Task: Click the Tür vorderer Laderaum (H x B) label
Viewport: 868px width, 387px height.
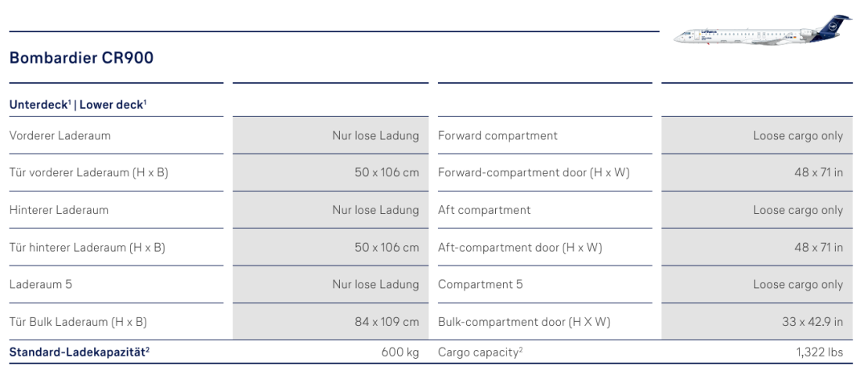Action: click(x=88, y=172)
